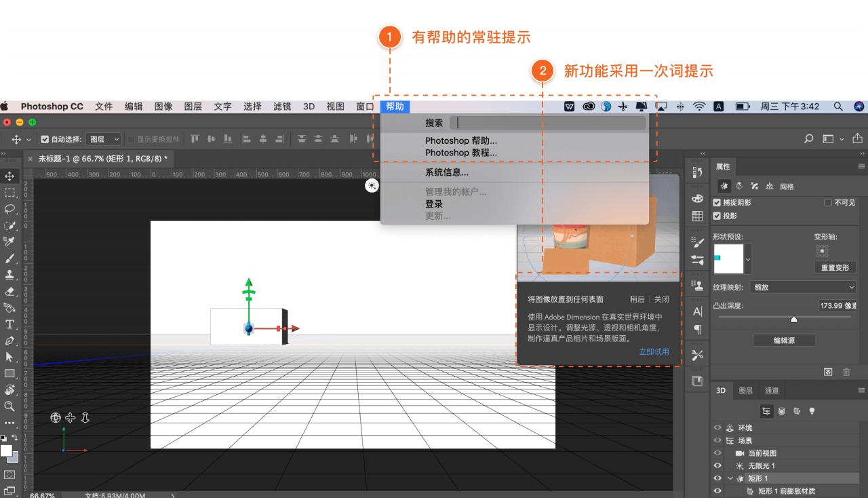This screenshot has height=498, width=868.
Task: Select the Quick Selection tool
Action: 9,225
